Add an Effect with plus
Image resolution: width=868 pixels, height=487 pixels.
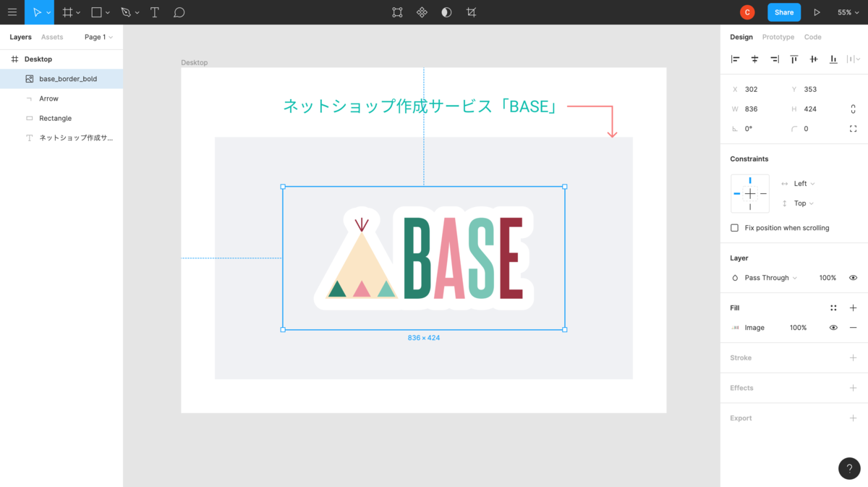coord(853,388)
